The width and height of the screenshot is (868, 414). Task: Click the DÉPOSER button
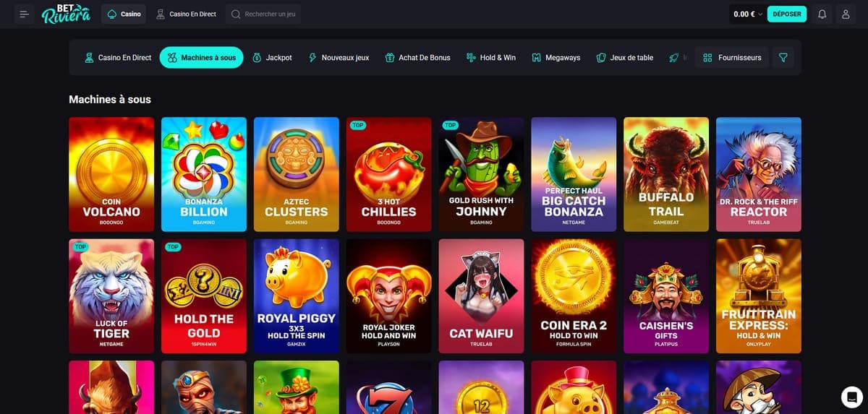[787, 14]
